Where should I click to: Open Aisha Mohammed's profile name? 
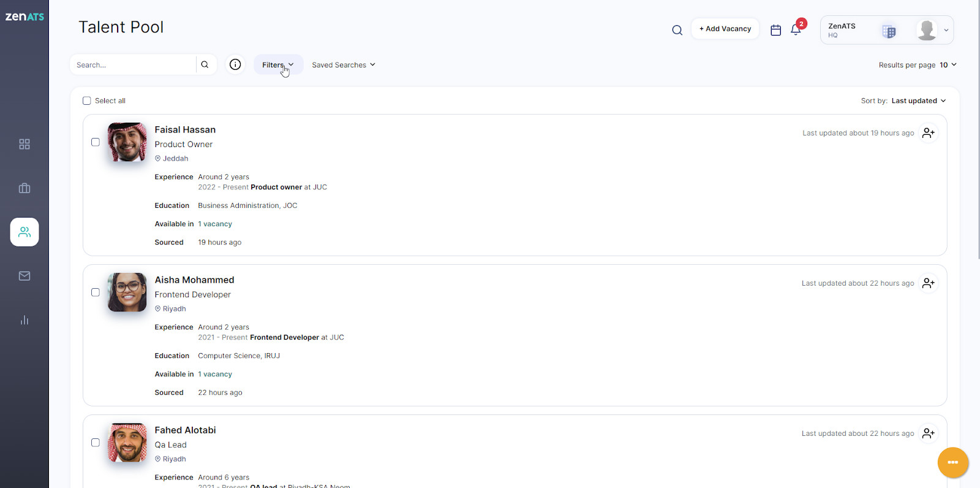194,280
